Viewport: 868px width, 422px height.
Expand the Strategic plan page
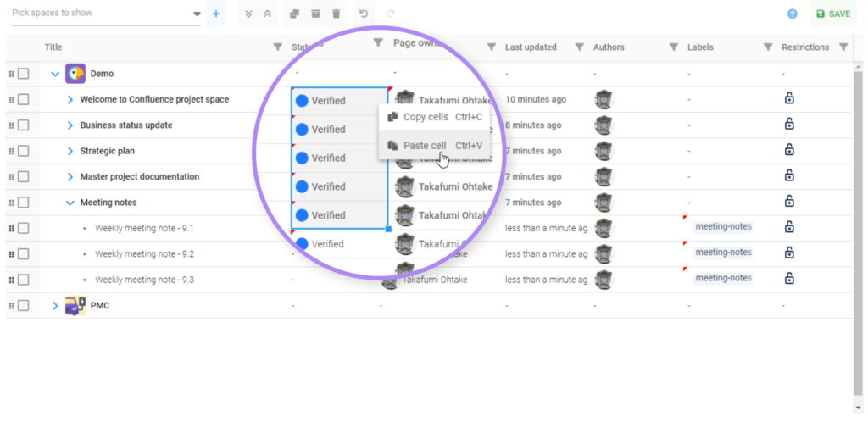(x=70, y=151)
